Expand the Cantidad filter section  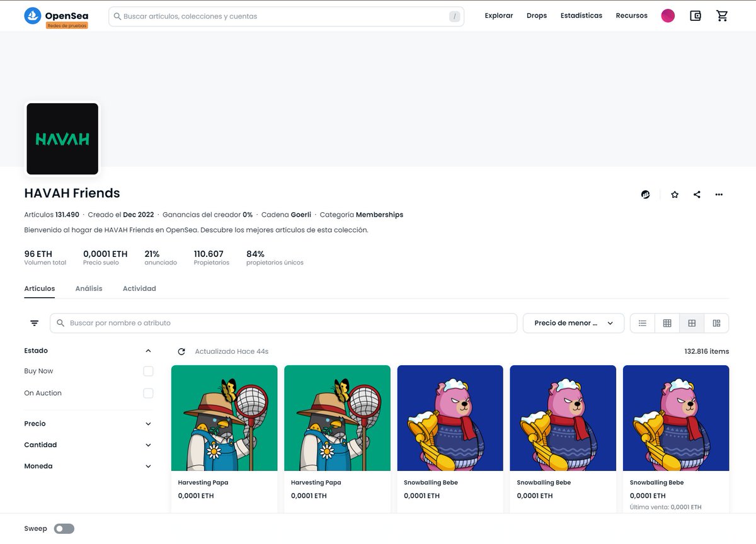(148, 445)
